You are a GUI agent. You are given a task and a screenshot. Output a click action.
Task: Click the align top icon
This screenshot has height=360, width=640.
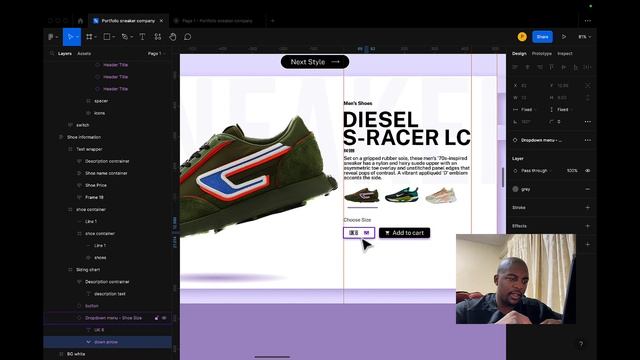(x=552, y=67)
